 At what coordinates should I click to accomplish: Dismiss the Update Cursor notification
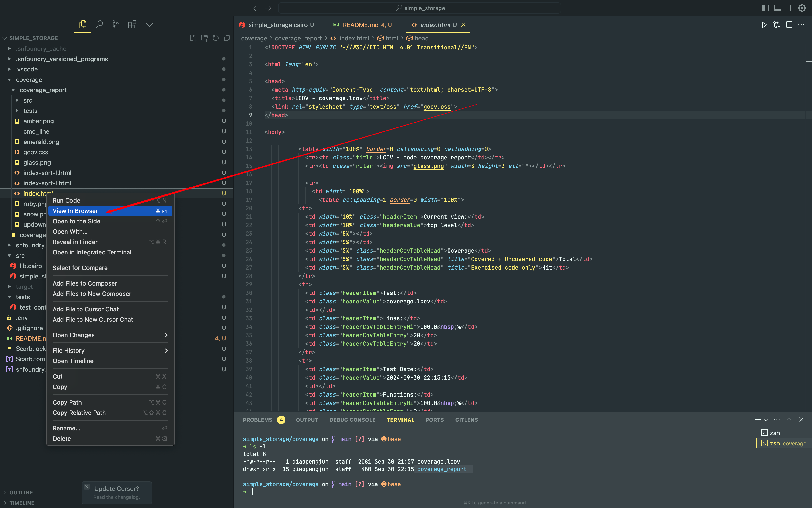(x=86, y=487)
